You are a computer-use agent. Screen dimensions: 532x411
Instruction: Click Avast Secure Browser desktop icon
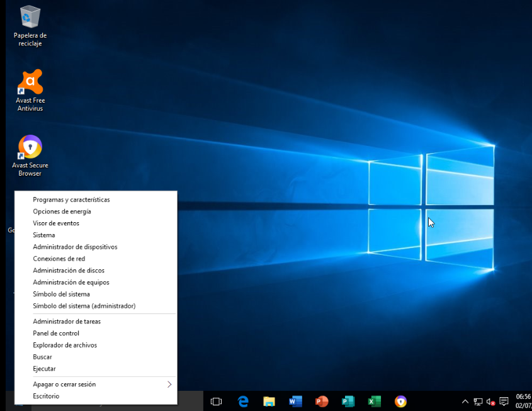tap(30, 147)
